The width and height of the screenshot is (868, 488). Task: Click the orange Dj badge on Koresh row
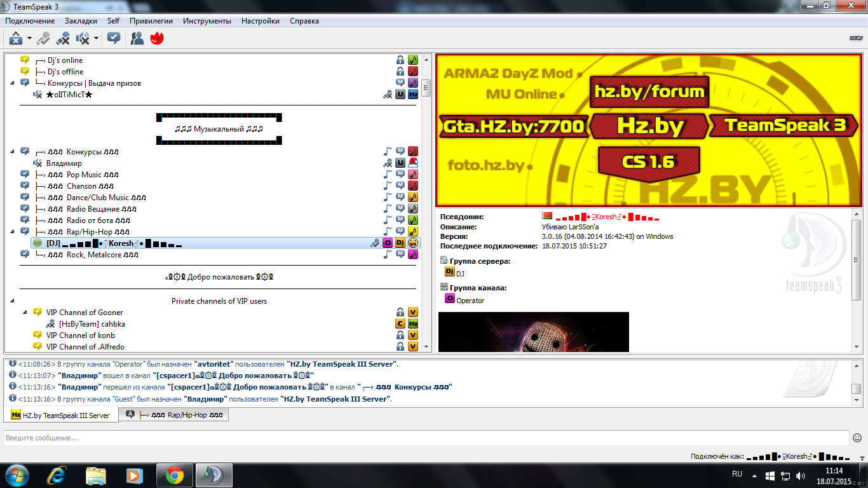400,243
